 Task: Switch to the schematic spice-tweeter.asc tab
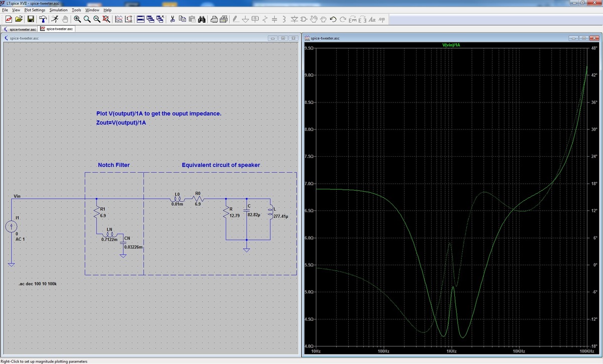(x=20, y=29)
